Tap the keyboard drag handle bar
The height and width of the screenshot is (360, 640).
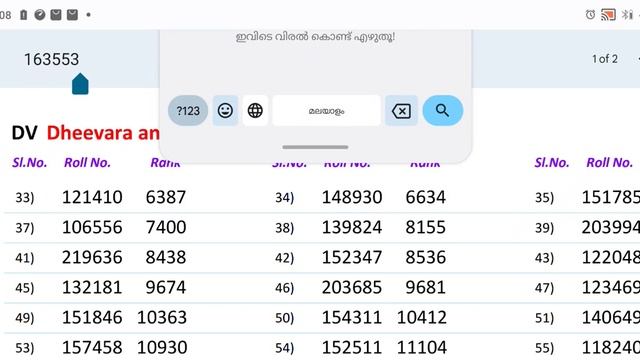(315, 147)
